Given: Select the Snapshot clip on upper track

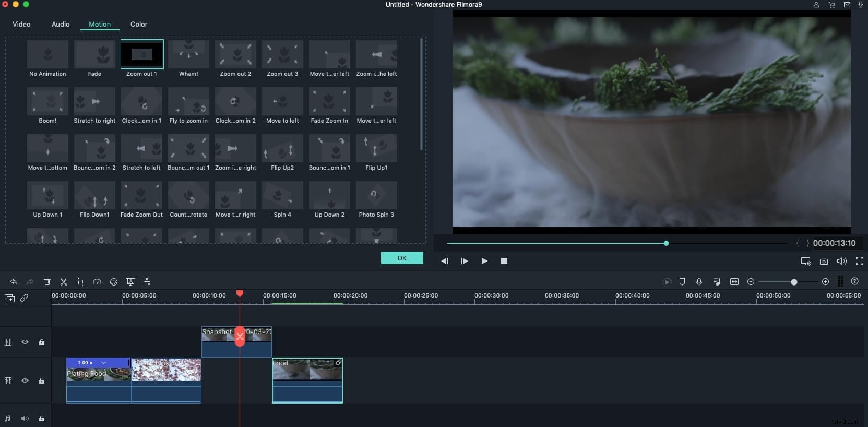Looking at the screenshot, I should pyautogui.click(x=236, y=342).
